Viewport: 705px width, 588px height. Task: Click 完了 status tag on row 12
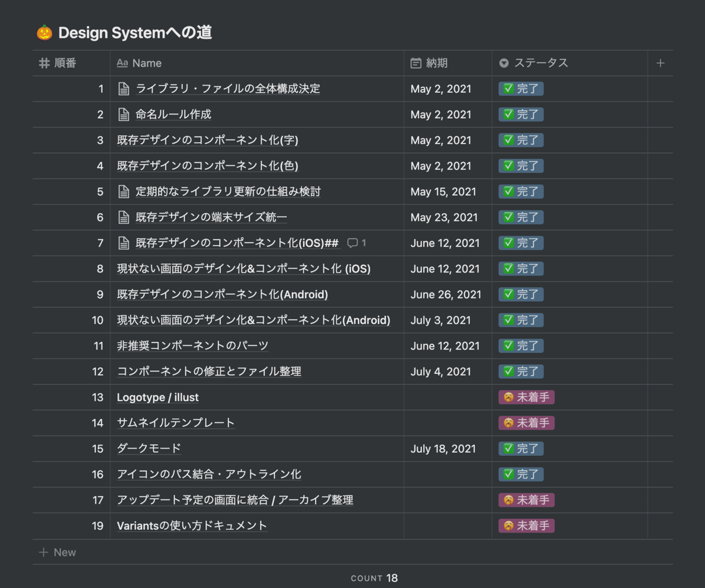tap(521, 372)
